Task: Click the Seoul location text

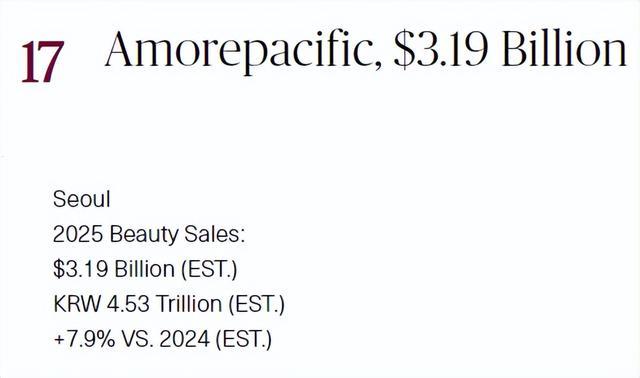Action: click(82, 199)
